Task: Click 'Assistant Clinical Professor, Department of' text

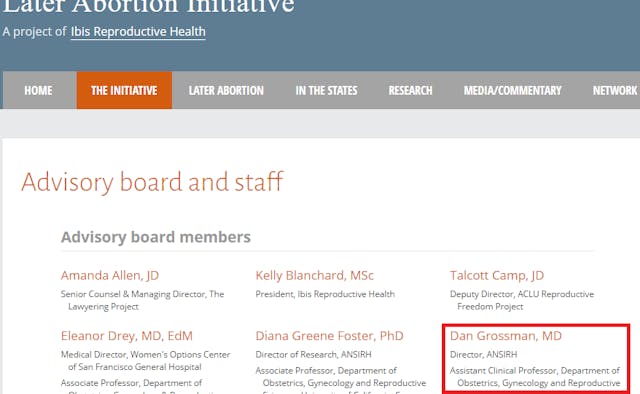Action: click(535, 371)
